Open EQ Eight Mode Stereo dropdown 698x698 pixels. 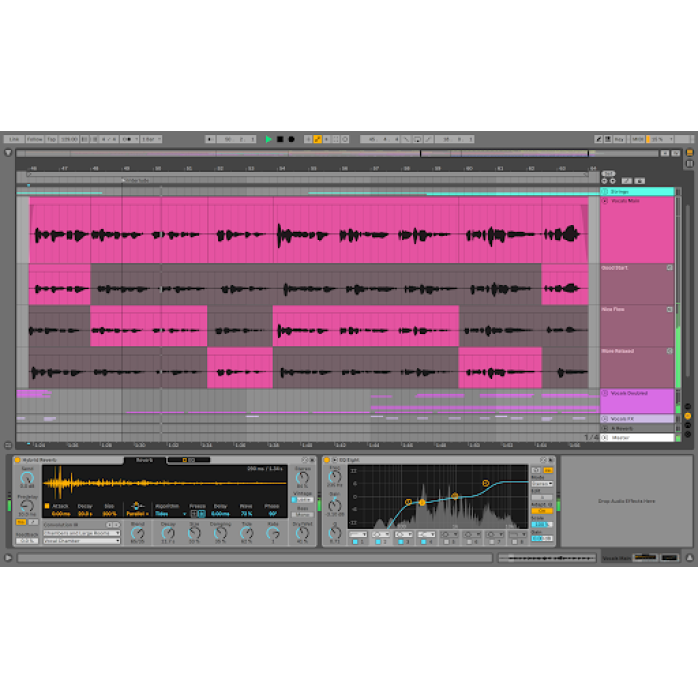coord(542,483)
